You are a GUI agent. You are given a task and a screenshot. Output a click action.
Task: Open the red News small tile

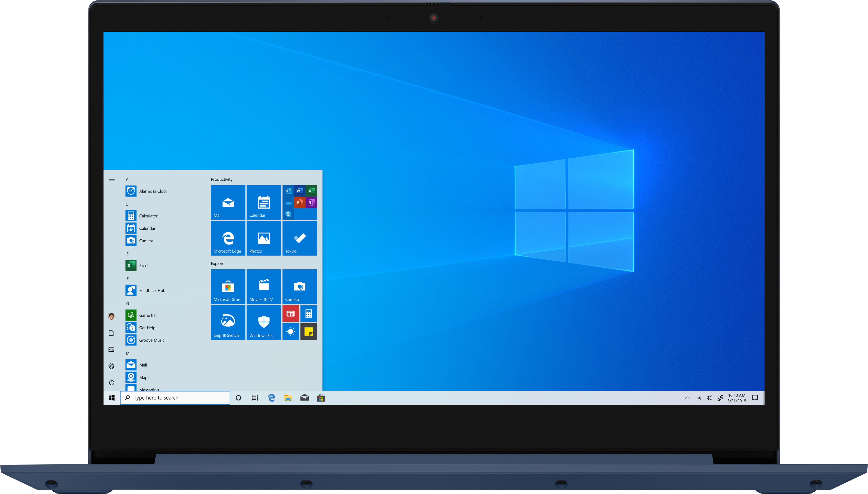pos(291,313)
